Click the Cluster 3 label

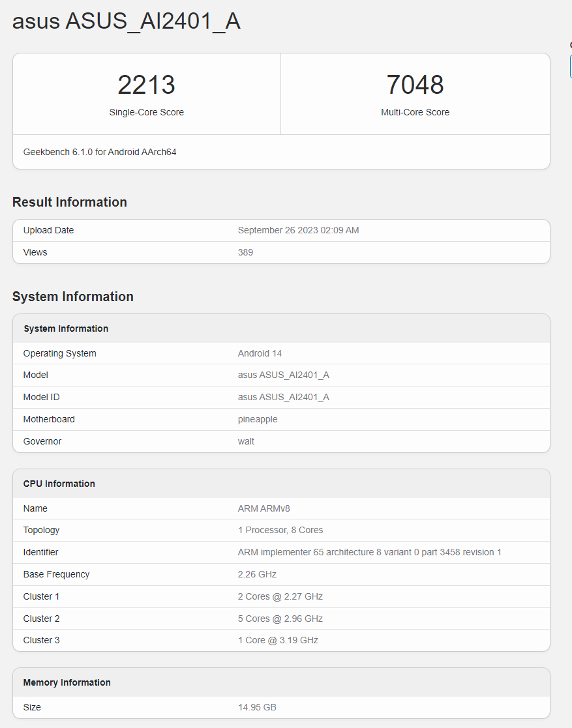click(41, 640)
